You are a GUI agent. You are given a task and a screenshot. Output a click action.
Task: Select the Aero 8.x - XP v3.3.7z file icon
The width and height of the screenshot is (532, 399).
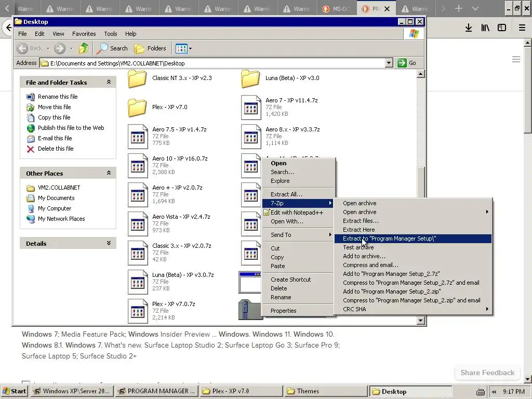[251, 137]
